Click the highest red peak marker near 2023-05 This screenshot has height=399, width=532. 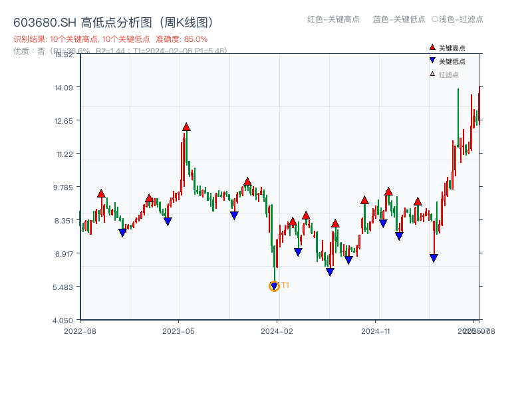186,126
